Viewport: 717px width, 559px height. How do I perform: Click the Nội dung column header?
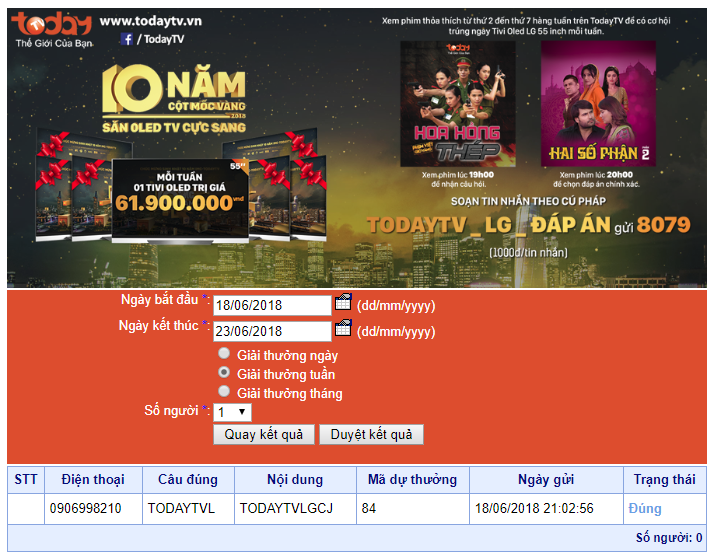[295, 479]
